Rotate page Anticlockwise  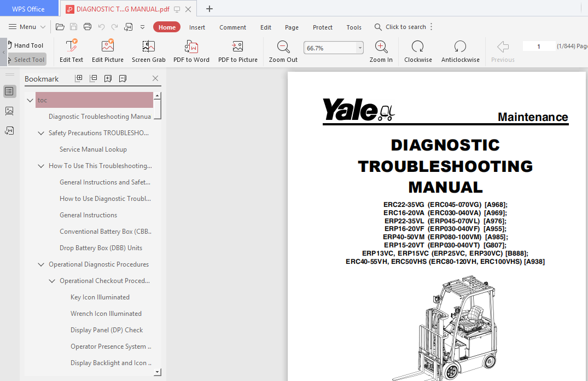tap(460, 51)
